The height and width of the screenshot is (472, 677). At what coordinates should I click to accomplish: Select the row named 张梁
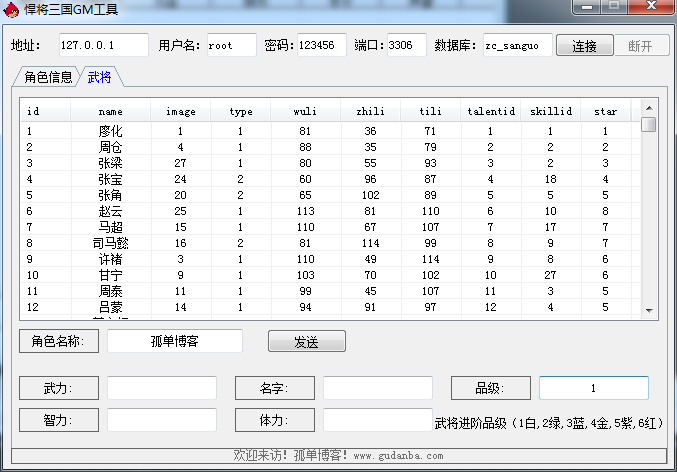[330, 163]
